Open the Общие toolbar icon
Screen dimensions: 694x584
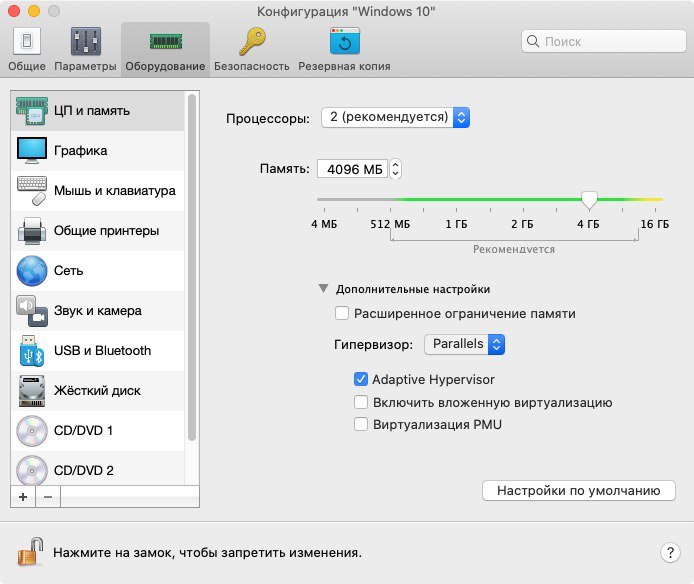27,41
